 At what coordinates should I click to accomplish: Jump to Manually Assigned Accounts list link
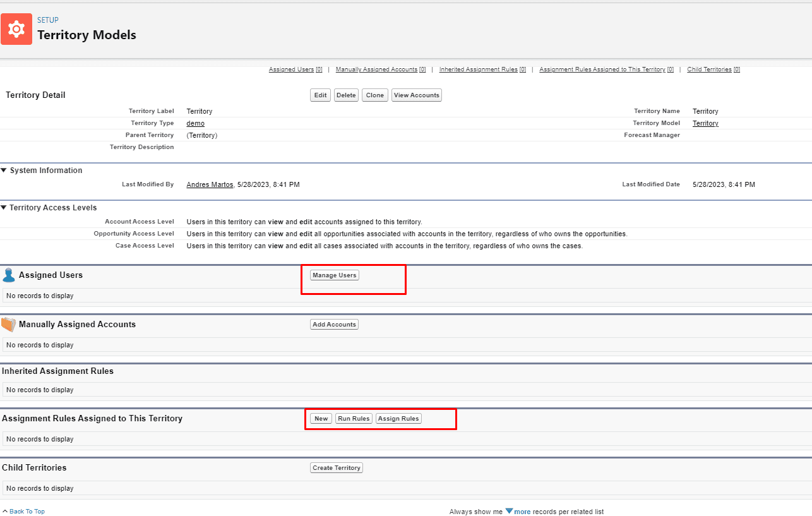tap(376, 69)
